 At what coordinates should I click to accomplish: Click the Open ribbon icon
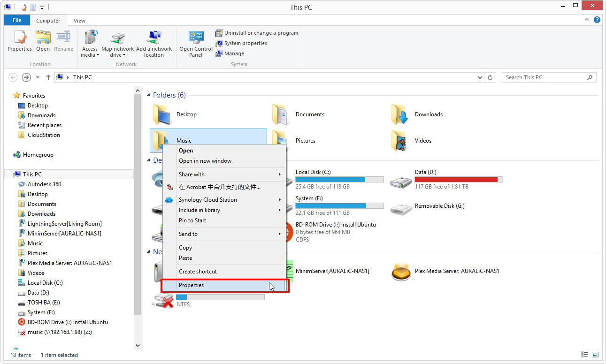click(43, 41)
